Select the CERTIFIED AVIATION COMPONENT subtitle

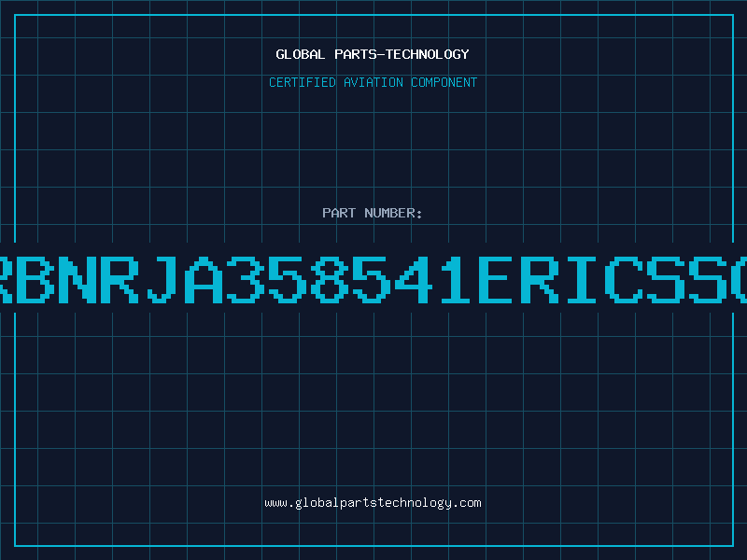click(373, 82)
